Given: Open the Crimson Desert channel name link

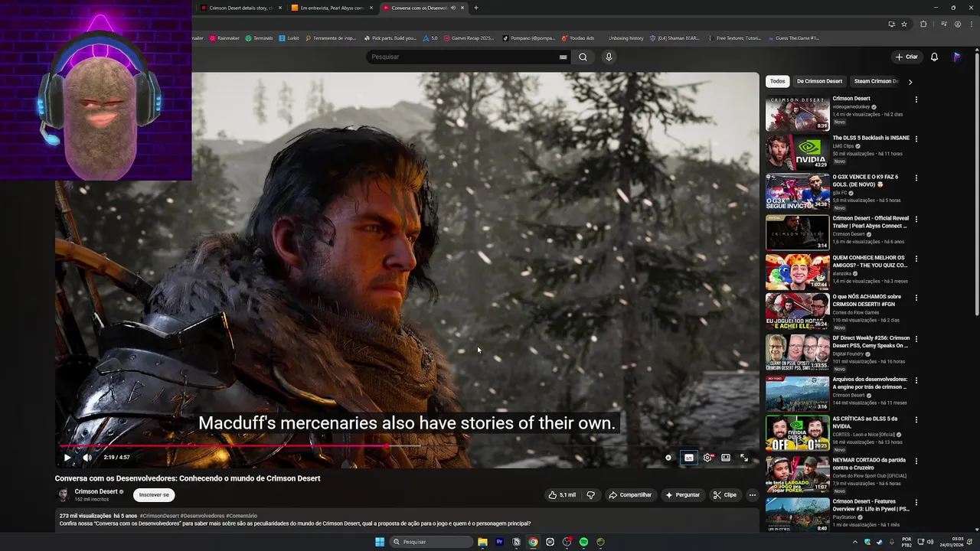Looking at the screenshot, I should tap(96, 491).
